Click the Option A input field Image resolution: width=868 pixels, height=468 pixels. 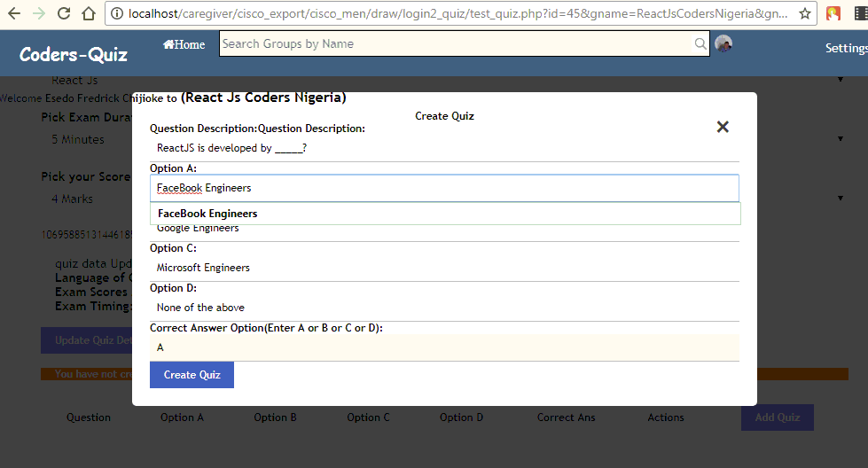444,188
